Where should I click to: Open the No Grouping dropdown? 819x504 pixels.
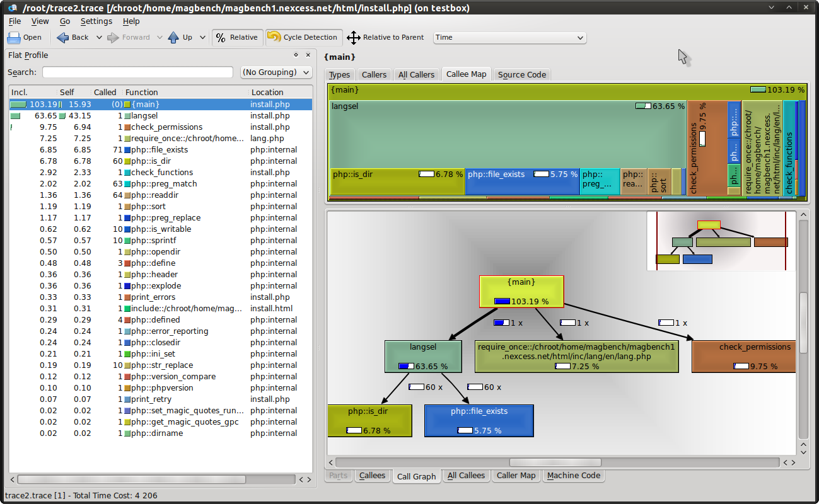pyautogui.click(x=276, y=72)
